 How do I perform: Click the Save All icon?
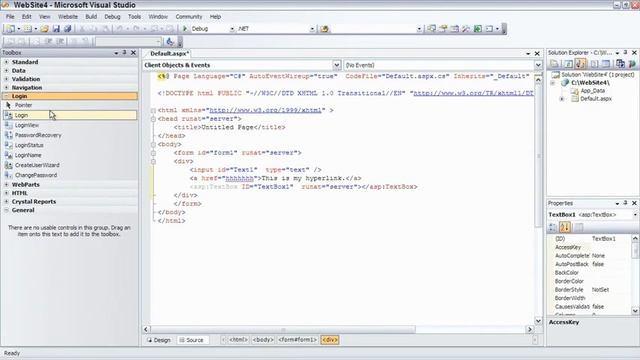point(67,29)
